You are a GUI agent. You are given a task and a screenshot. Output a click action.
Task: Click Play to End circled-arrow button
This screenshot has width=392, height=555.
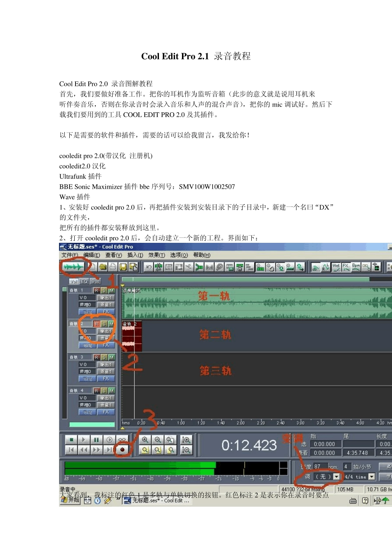coord(109,440)
